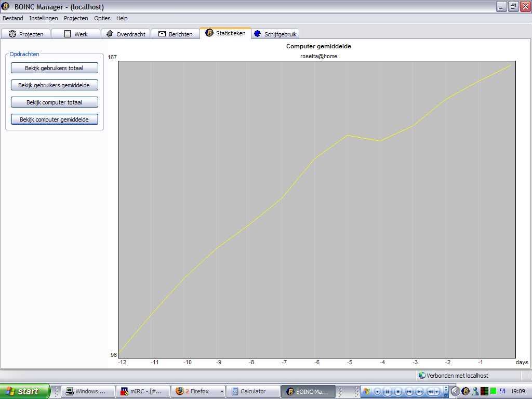Click the 167 y-axis maximum label
The height and width of the screenshot is (399, 532).
coord(112,57)
